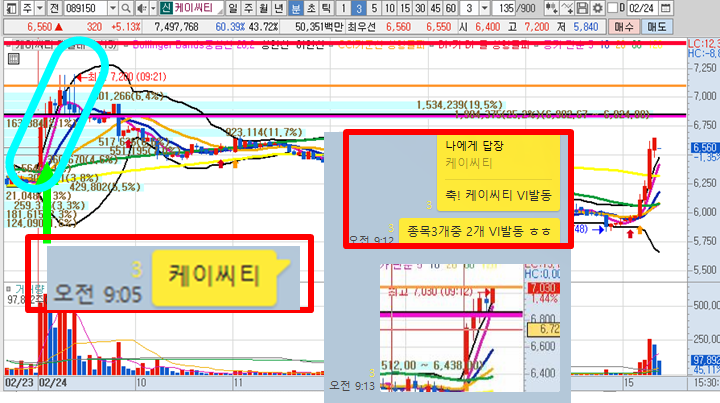Image resolution: width=720 pixels, height=403 pixels.
Task: Open chart settings gear icon
Action: (x=597, y=8)
